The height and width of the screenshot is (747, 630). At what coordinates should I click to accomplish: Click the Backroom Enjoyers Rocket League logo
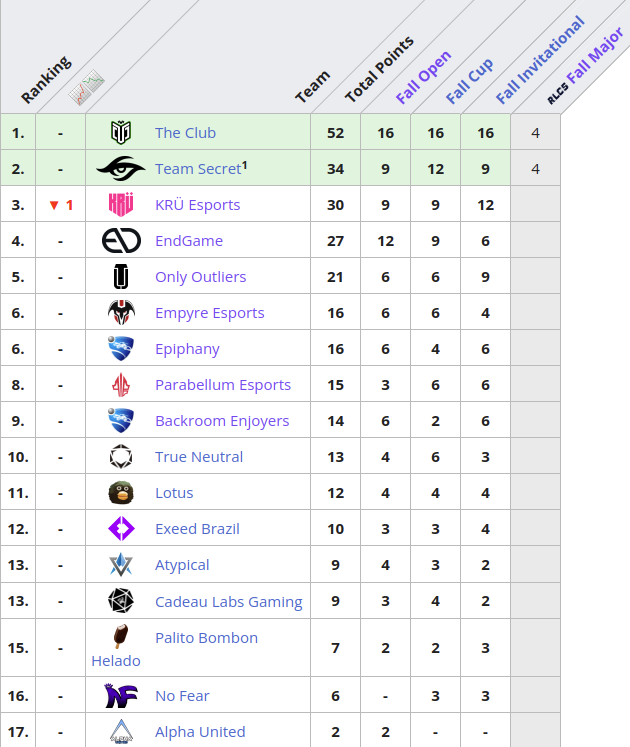[x=121, y=421]
